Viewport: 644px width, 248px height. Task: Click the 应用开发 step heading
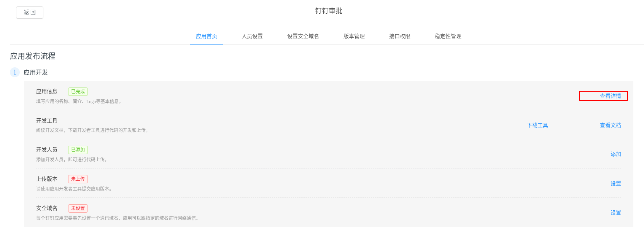36,72
